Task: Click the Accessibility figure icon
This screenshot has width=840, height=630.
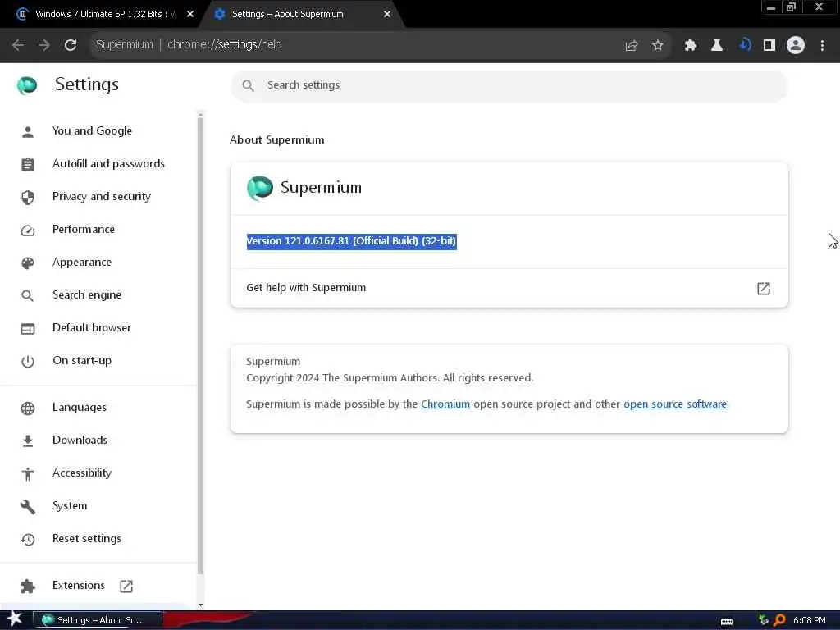Action: [x=28, y=473]
